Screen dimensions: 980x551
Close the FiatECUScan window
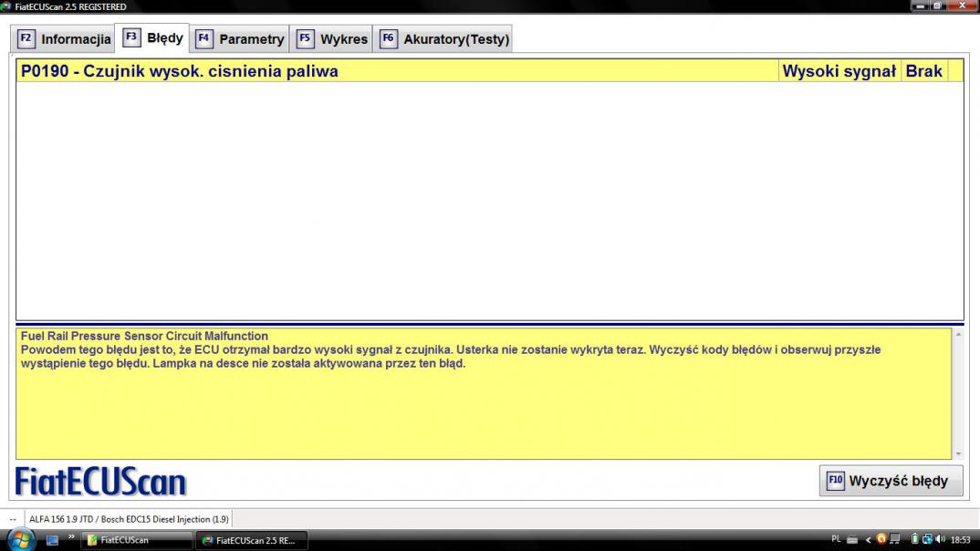point(963,5)
